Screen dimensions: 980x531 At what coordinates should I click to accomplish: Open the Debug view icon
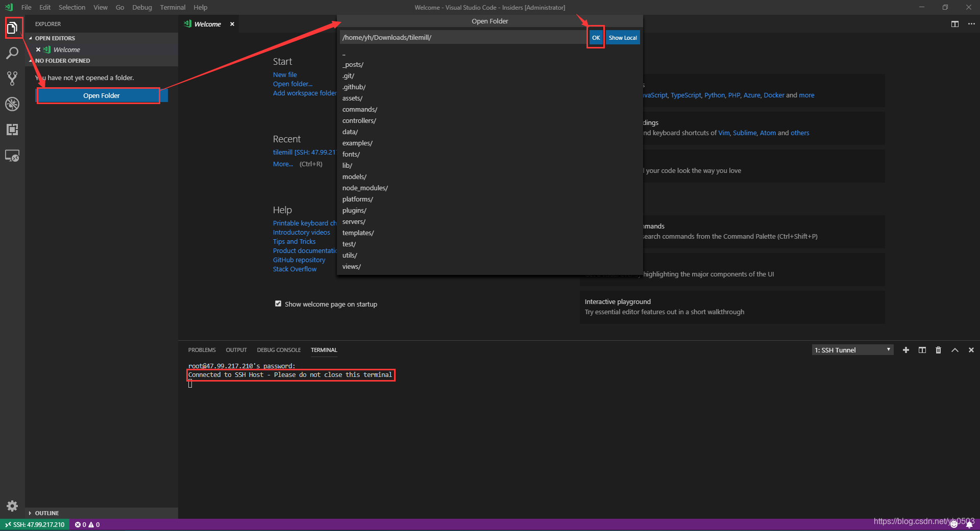(x=12, y=104)
